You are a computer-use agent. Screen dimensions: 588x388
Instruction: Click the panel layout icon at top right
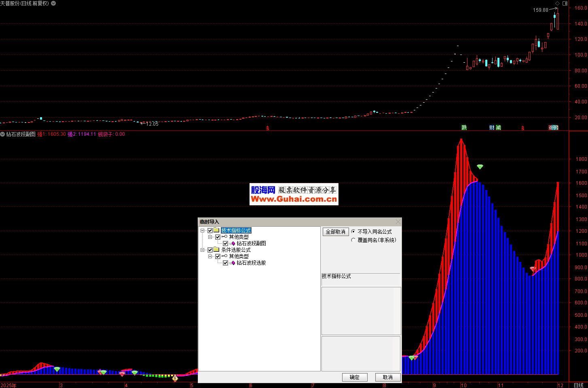[565, 3]
